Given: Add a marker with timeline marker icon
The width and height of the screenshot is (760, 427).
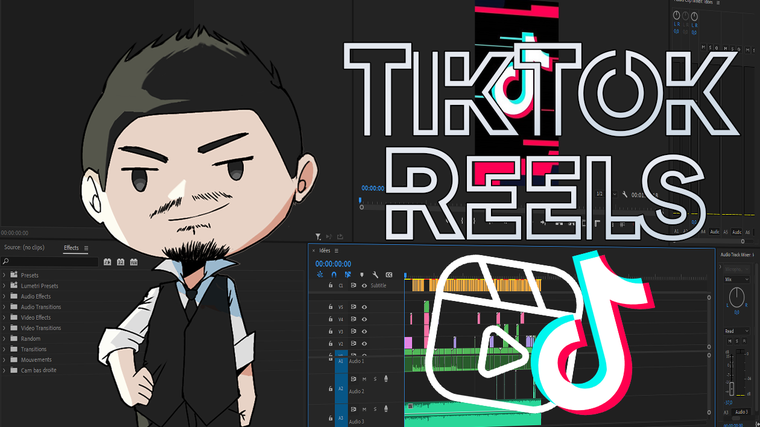Looking at the screenshot, I should point(362,275).
